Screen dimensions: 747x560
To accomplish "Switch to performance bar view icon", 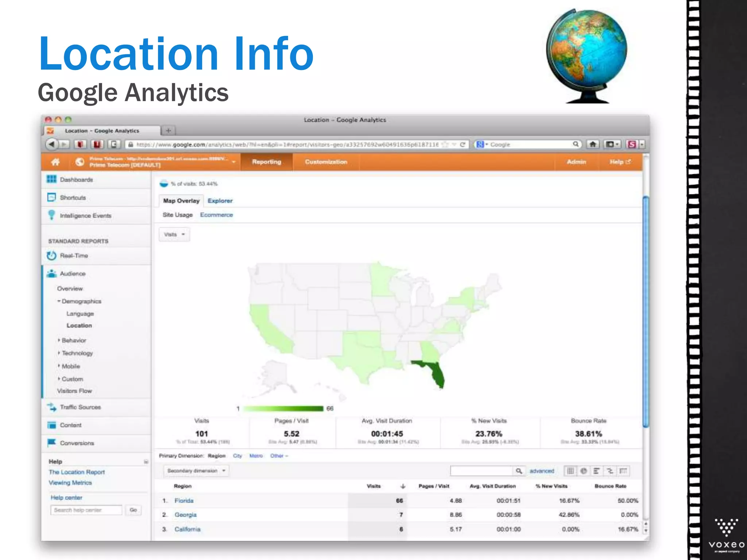I will pos(597,471).
